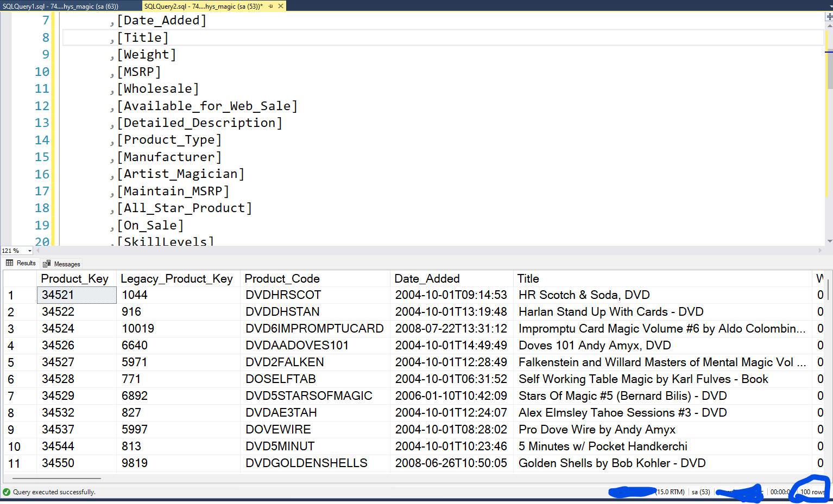
Task: Click the green query success icon
Action: coord(7,492)
